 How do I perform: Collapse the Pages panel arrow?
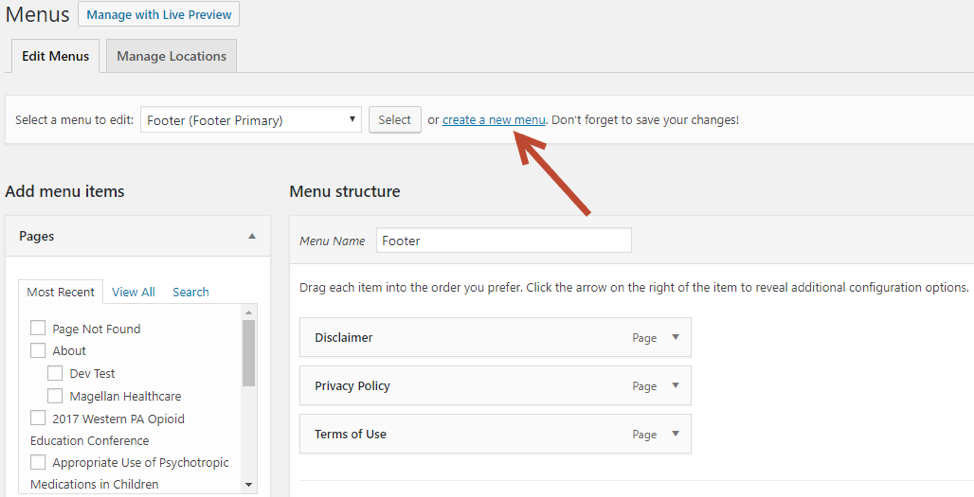coord(252,236)
